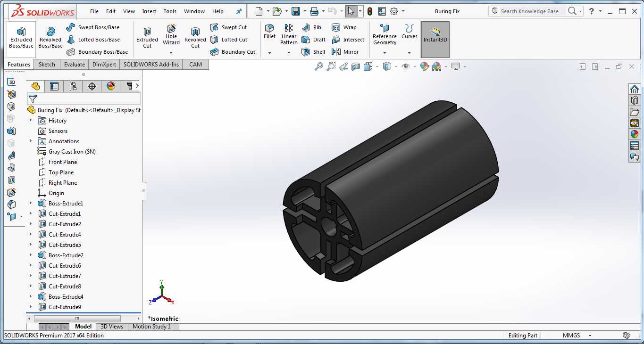Open Reference Geometry tool
The height and width of the screenshot is (344, 644).
click(385, 34)
